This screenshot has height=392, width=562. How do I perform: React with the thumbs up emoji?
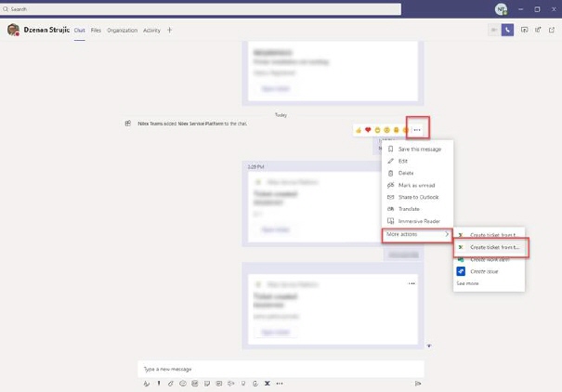coord(359,130)
